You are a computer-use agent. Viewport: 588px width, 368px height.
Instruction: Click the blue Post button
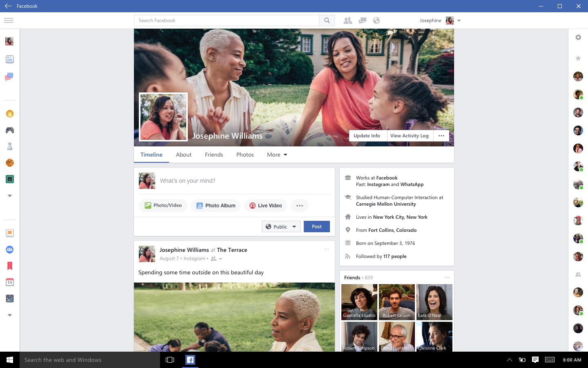(317, 227)
